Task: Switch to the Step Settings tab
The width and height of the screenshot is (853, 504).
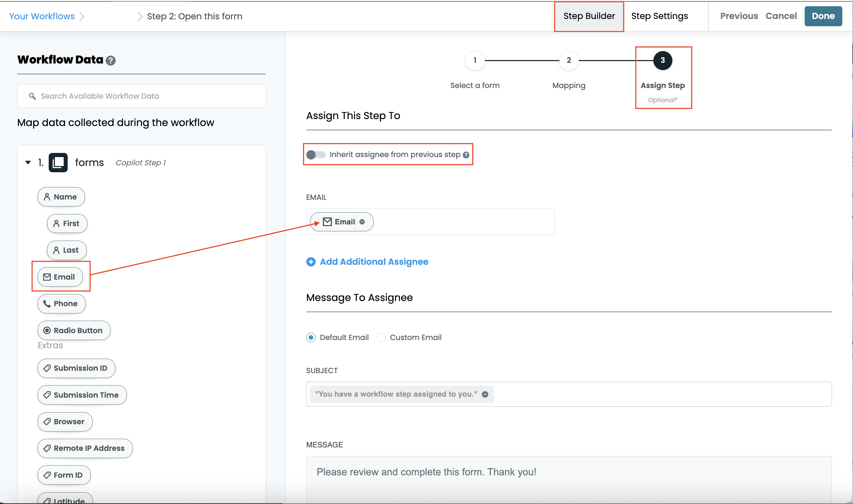Action: tap(660, 16)
